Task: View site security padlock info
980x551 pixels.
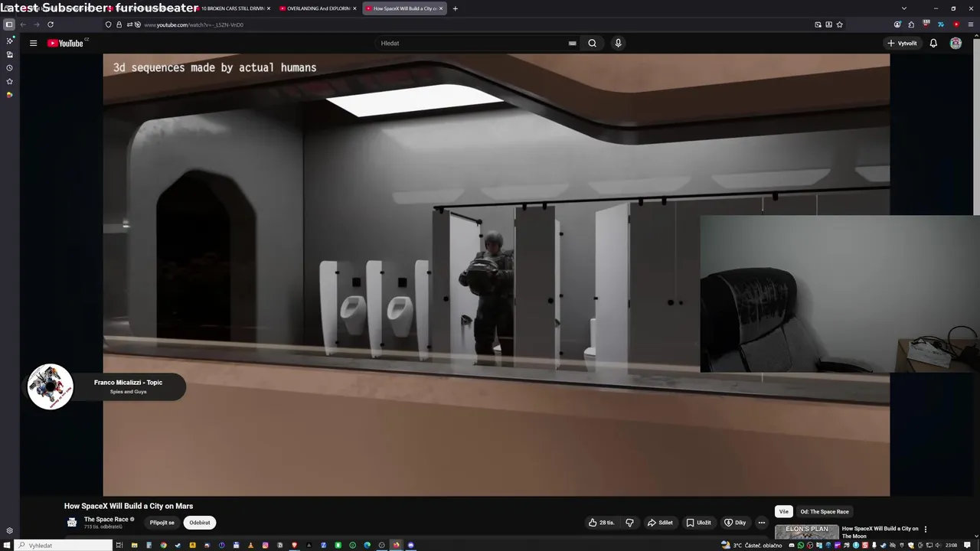Action: pos(119,24)
